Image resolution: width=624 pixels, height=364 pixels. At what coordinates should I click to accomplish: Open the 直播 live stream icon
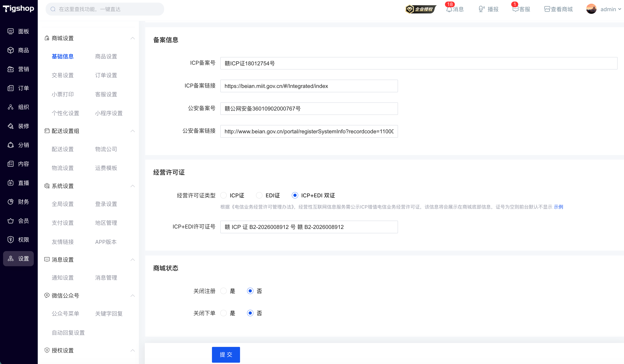(x=10, y=183)
